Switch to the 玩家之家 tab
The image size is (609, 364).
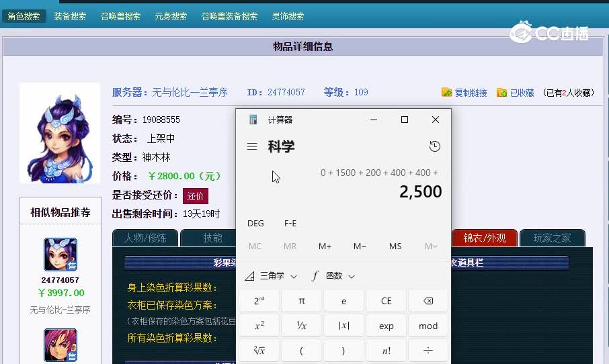pyautogui.click(x=552, y=238)
